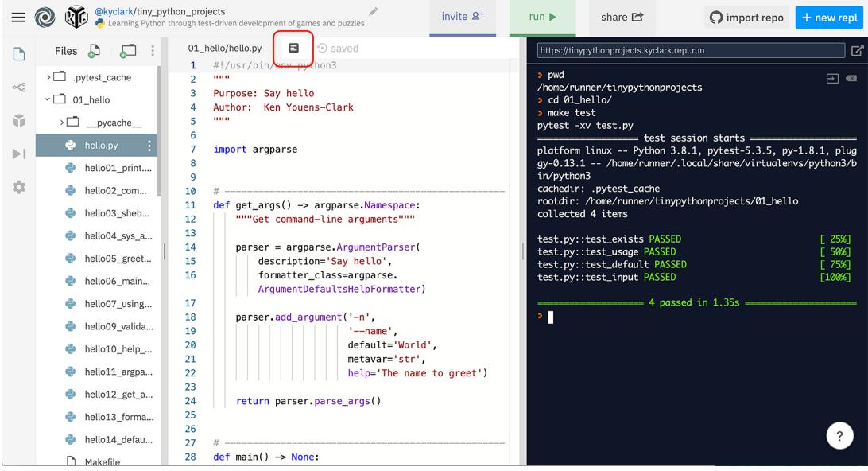Open the version control sidebar icon
Screen dimensions: 868x471
17,87
